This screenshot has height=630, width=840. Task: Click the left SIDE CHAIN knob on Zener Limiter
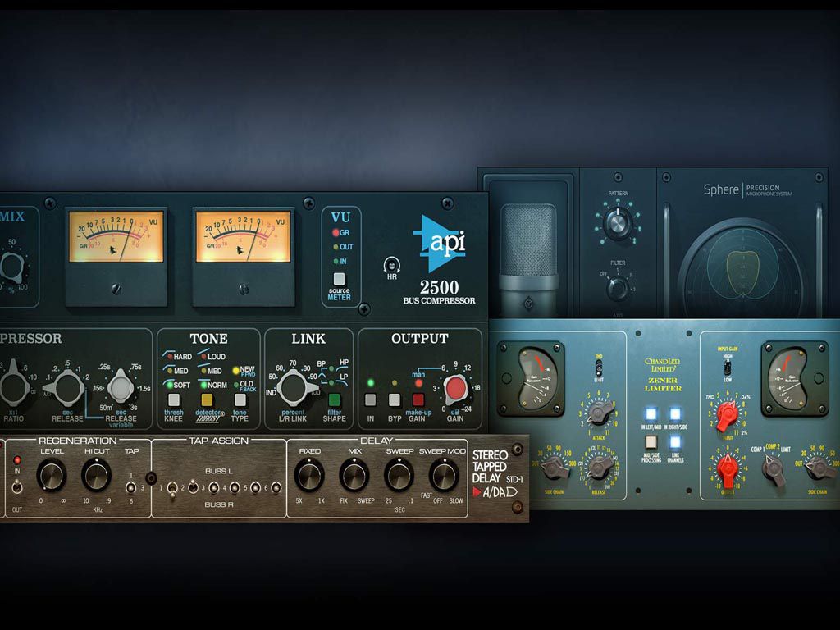point(555,468)
